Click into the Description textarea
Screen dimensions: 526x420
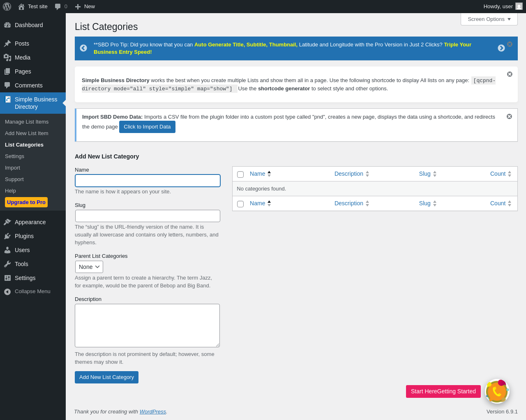(147, 326)
